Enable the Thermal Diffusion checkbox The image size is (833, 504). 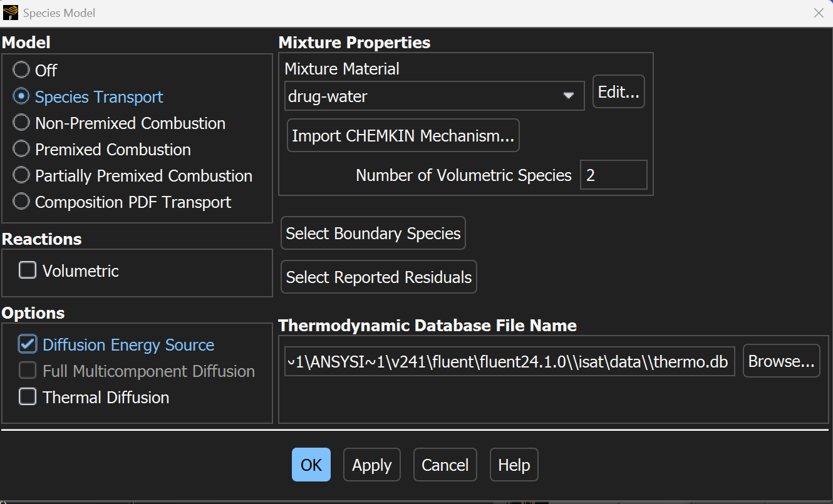click(x=28, y=397)
